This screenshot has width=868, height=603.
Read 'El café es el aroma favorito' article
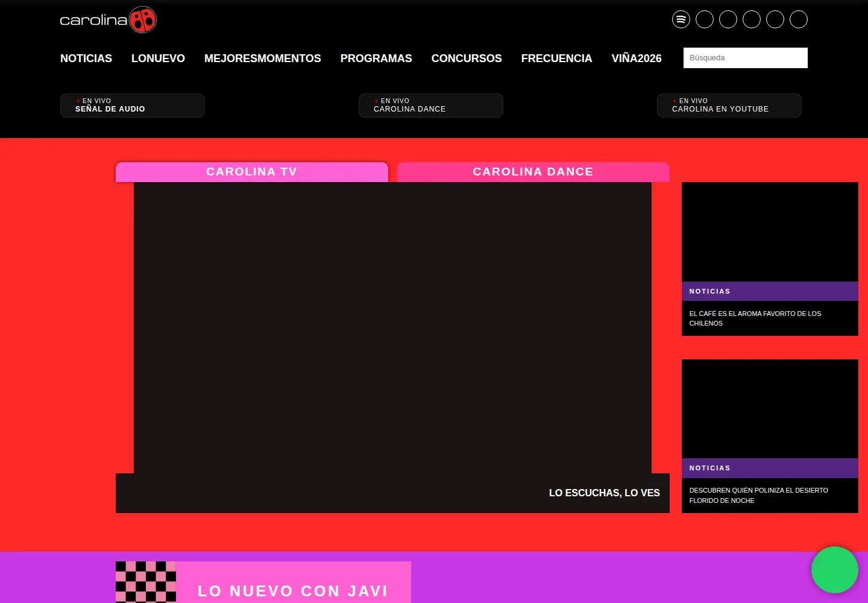click(x=755, y=318)
